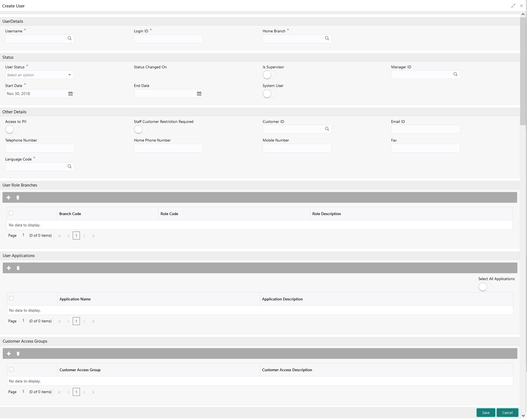Add a Customer Access Group row
This screenshot has height=420, width=527.
tap(9, 354)
